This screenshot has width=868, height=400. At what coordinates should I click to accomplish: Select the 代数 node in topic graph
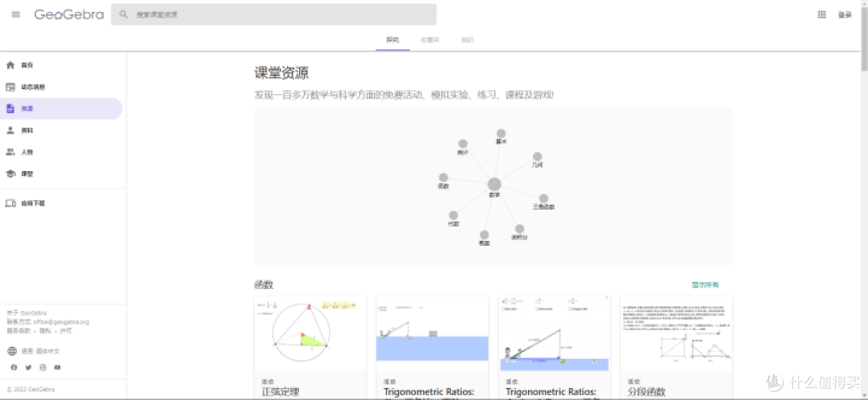pyautogui.click(x=453, y=215)
